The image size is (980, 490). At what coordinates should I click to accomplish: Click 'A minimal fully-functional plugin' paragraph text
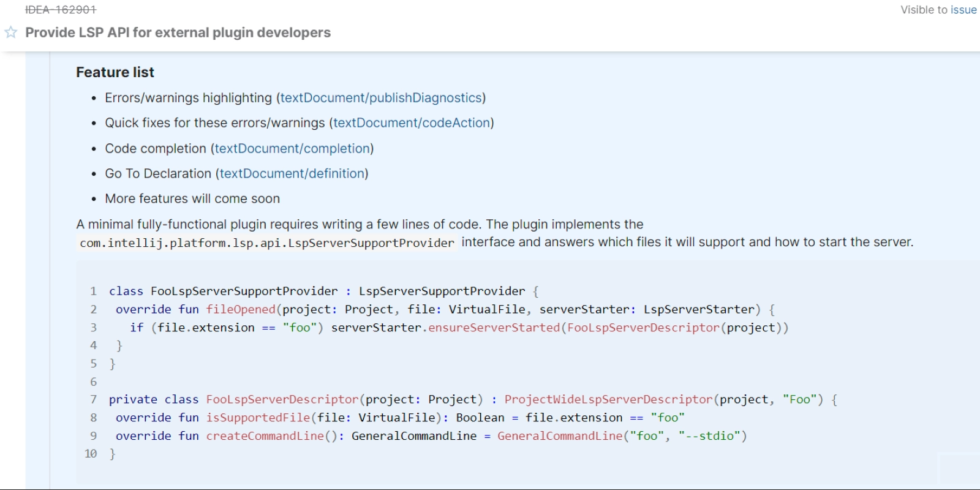click(360, 224)
